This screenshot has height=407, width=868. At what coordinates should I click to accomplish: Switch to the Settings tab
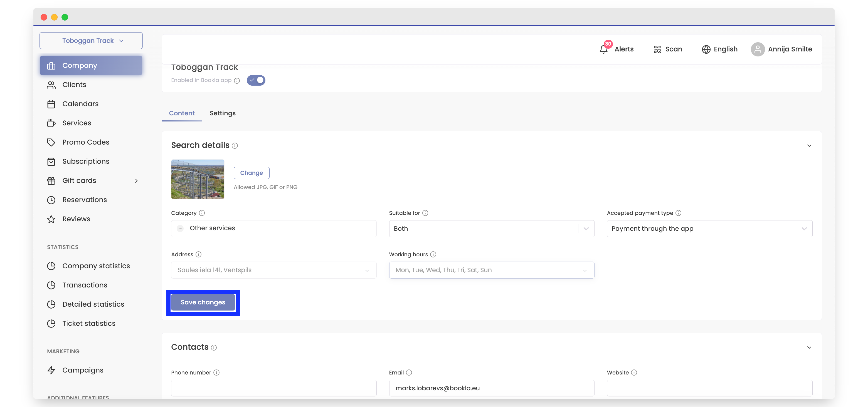pos(222,113)
